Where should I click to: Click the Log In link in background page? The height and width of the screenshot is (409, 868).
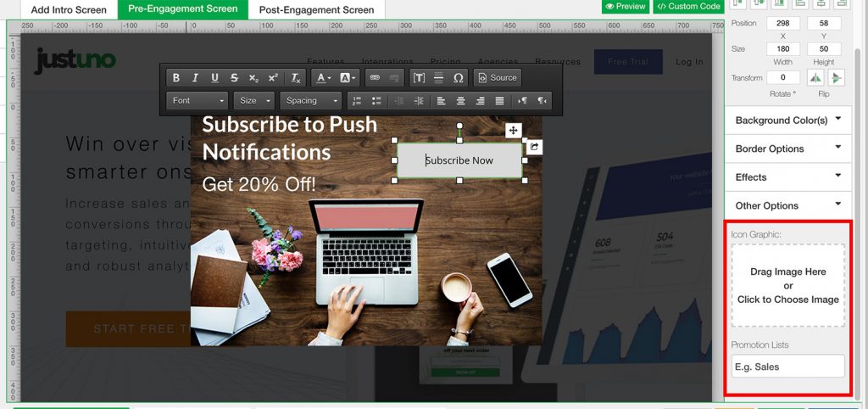(x=689, y=62)
